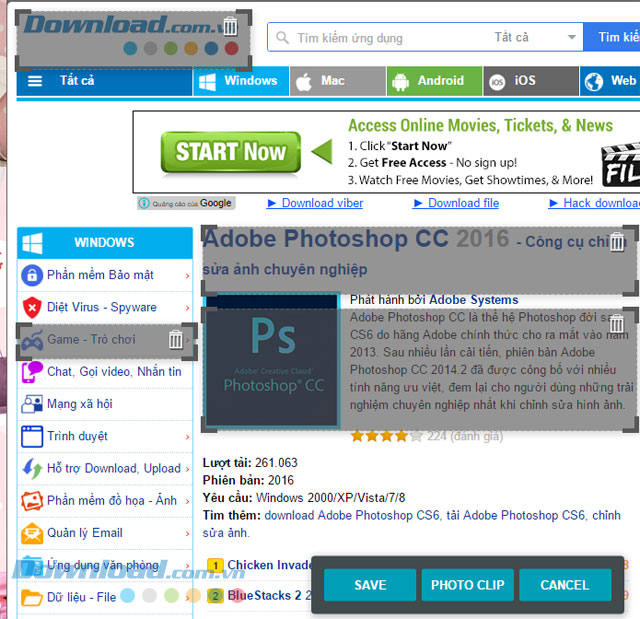Open the Hack download link
640x619 pixels.
[x=594, y=203]
